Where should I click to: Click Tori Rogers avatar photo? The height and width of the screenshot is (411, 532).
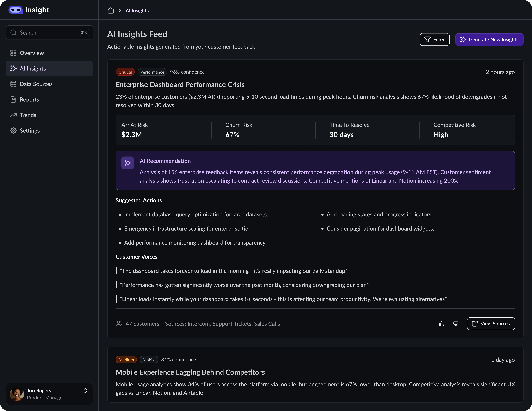[17, 394]
